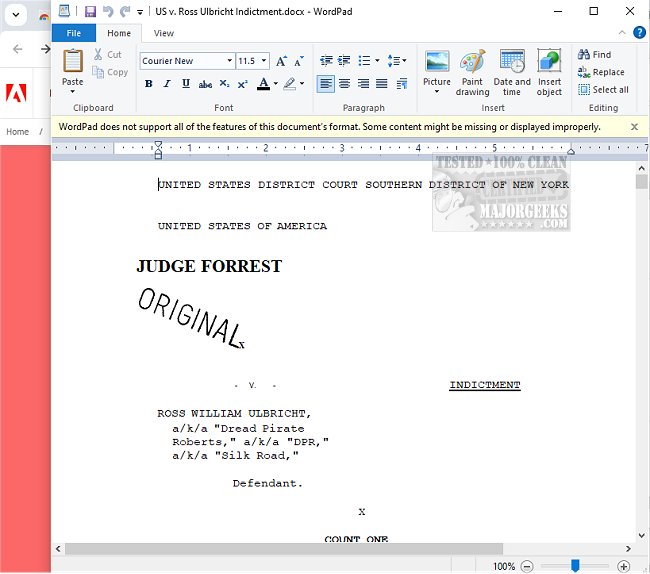The image size is (650, 574).
Task: Click the horizontal scrollbar thumb
Action: pyautogui.click(x=284, y=549)
